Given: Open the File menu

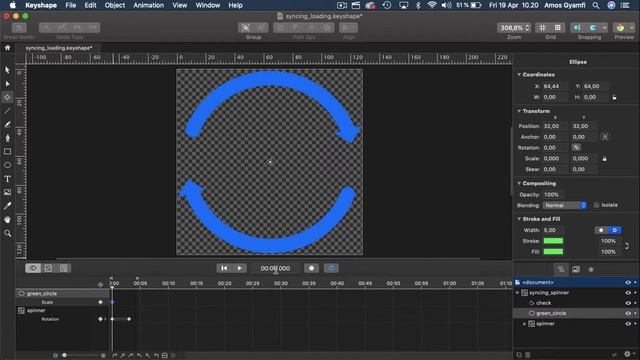Looking at the screenshot, I should coord(71,5).
